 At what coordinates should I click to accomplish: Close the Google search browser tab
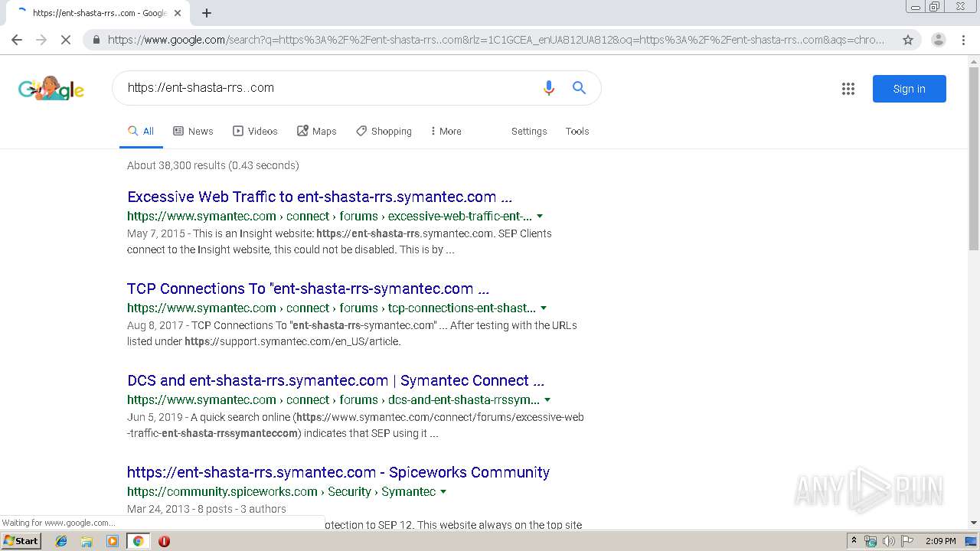(178, 13)
